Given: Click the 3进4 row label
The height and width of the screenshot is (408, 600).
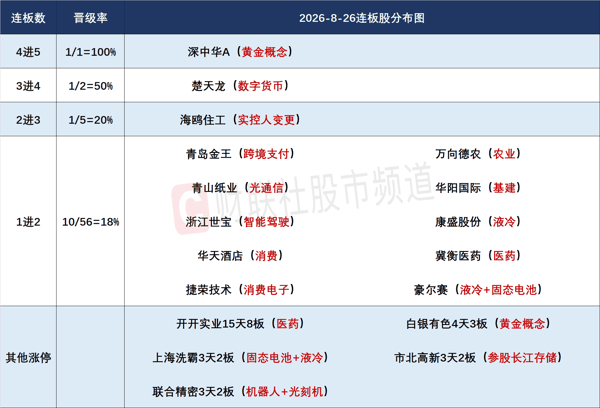Looking at the screenshot, I should (28, 86).
